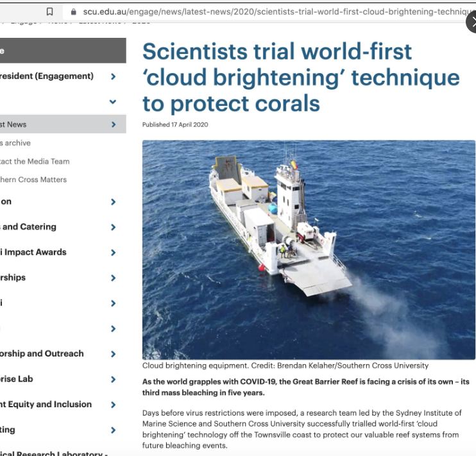Collapse the expanded section down-chevron
The width and height of the screenshot is (476, 456).
click(x=113, y=102)
